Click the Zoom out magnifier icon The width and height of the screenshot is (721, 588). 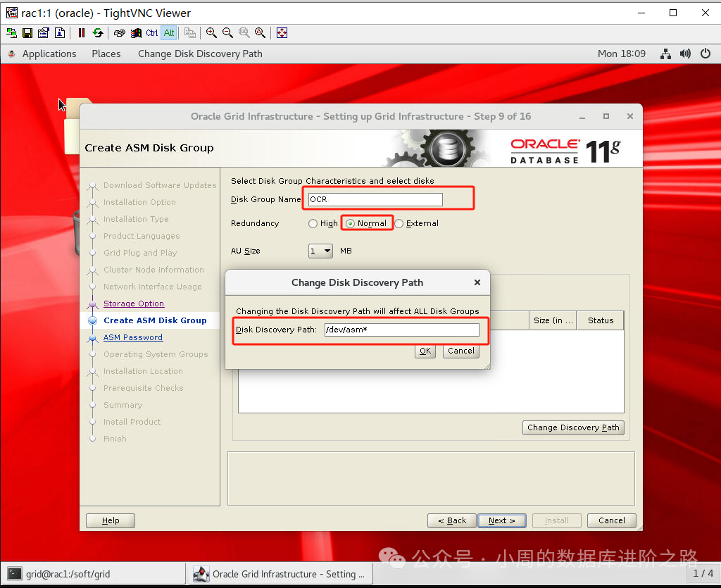point(227,32)
